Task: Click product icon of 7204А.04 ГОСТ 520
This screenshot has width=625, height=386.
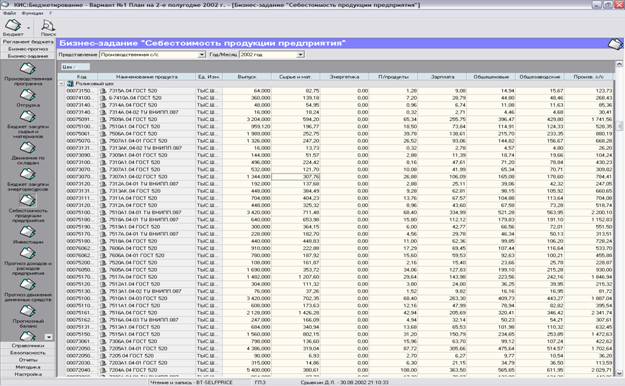Action: tap(103, 370)
